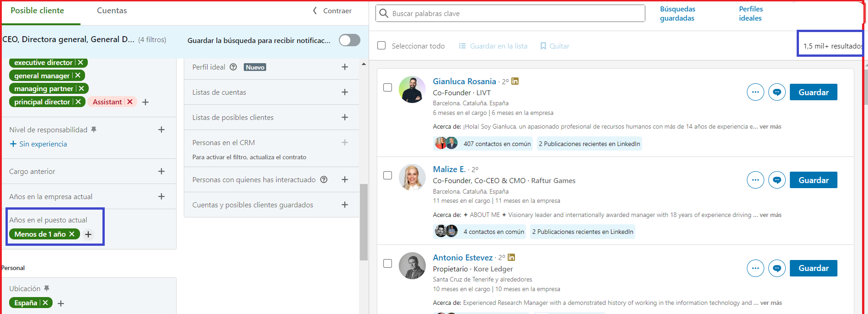Viewport: 868px width, 314px height.
Task: Select Gianluca Rosania's checkbox
Action: pyautogui.click(x=387, y=87)
